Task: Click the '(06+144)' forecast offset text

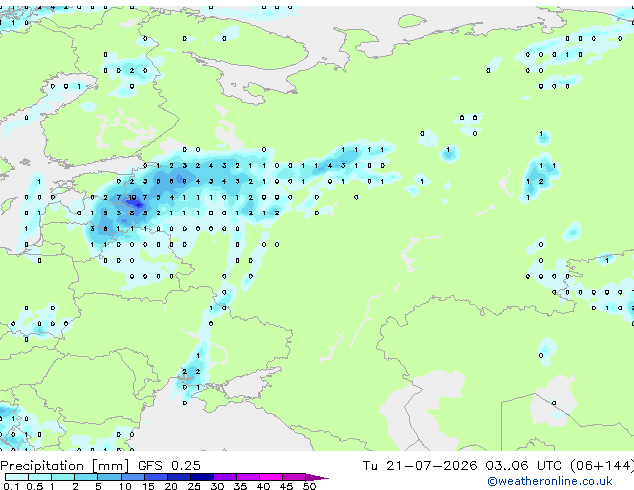Action: (602, 466)
